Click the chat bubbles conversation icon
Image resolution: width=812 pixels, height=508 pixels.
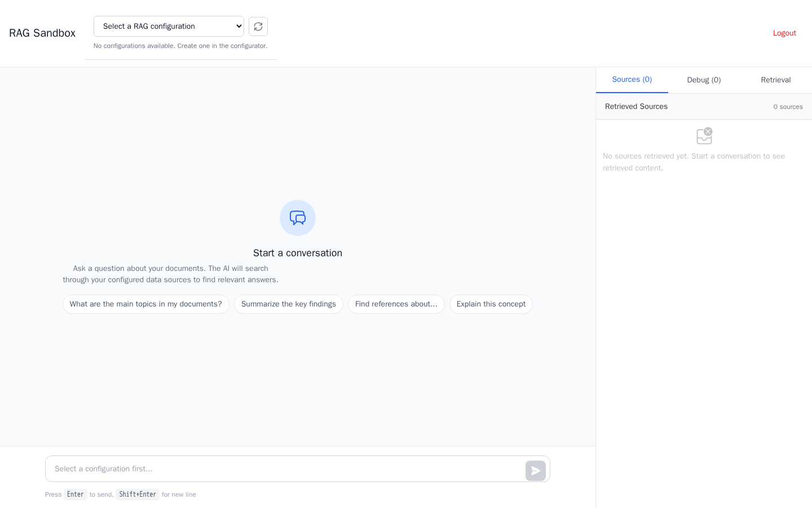pos(298,218)
